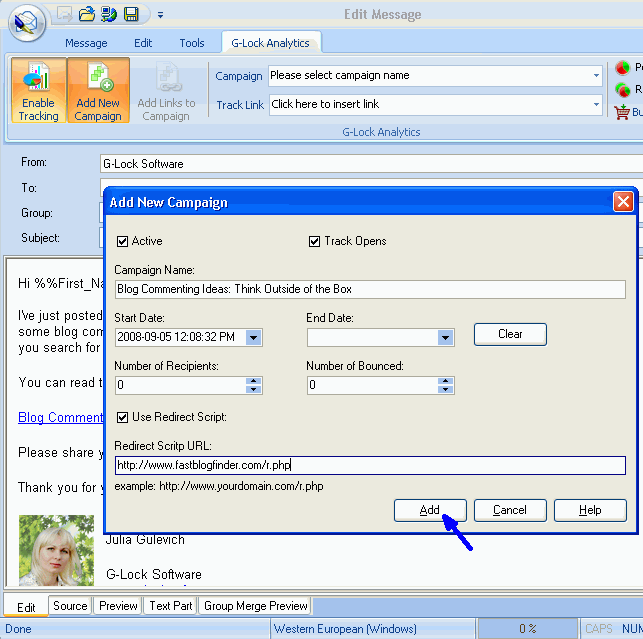This screenshot has height=639, width=643.
Task: Open the Start Date picker dropdown
Action: click(253, 338)
